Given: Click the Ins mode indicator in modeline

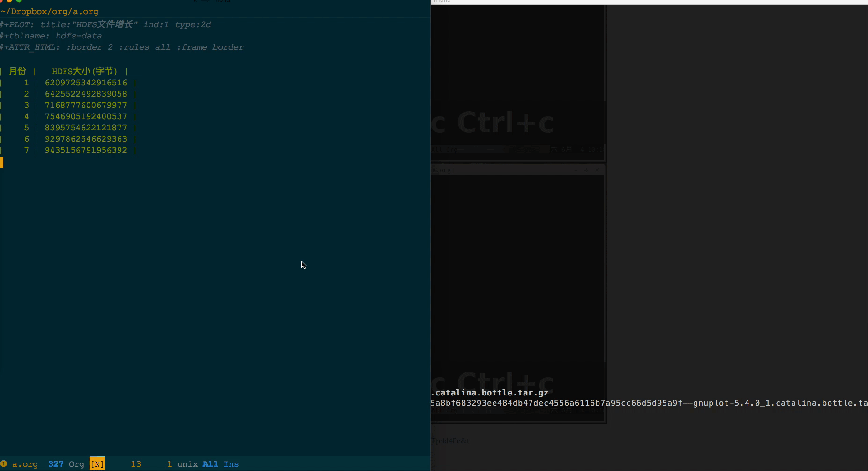Looking at the screenshot, I should point(231,464).
